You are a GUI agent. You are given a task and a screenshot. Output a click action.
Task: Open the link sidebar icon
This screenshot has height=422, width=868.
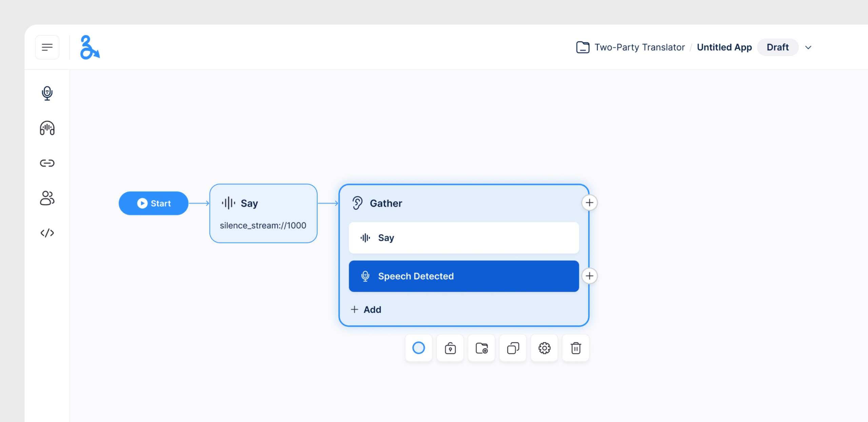[47, 163]
